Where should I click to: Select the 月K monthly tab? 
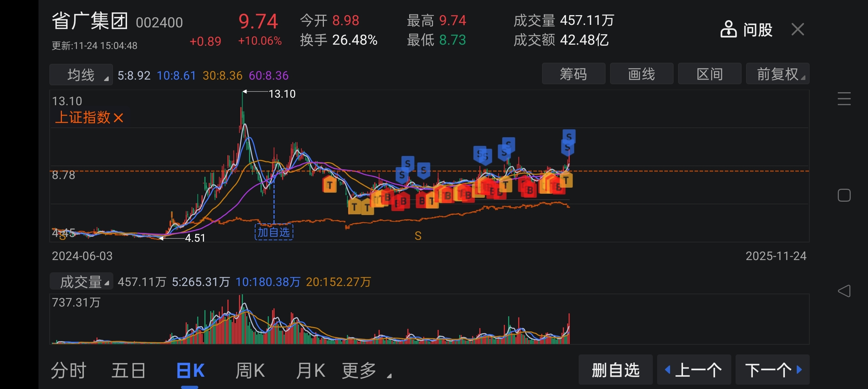310,371
